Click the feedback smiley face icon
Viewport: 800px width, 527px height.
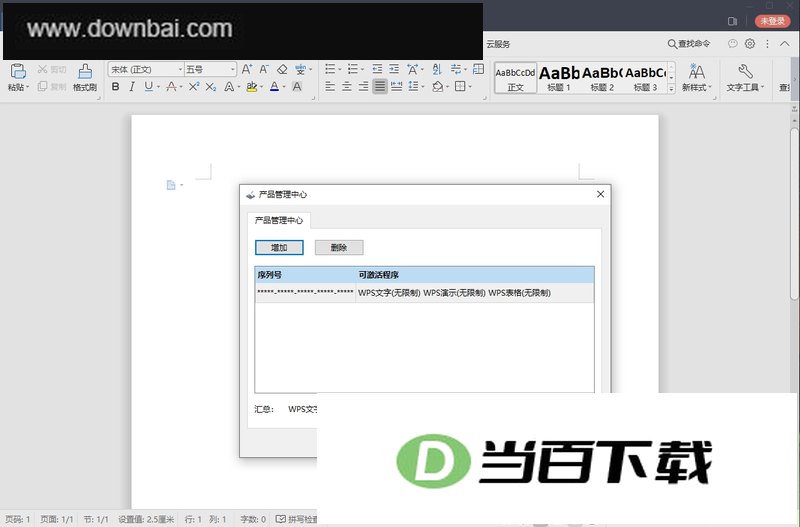(x=733, y=44)
